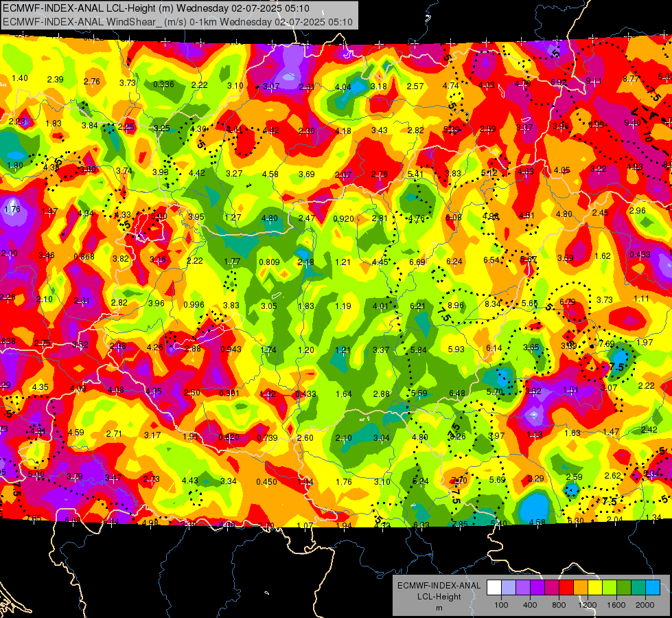The image size is (672, 618).
Task: Click the wind shear value 3.05
Action: (x=268, y=306)
